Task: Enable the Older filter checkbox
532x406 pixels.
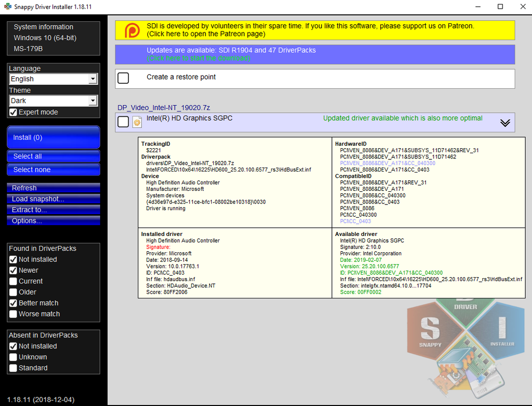Action: pos(13,292)
